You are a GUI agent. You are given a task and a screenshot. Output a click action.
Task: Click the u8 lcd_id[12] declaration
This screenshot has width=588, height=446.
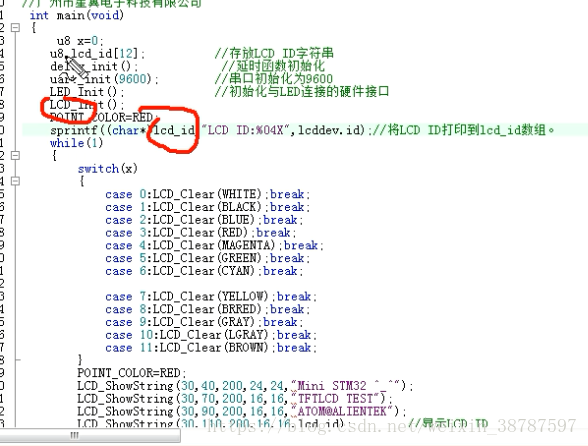[97, 54]
